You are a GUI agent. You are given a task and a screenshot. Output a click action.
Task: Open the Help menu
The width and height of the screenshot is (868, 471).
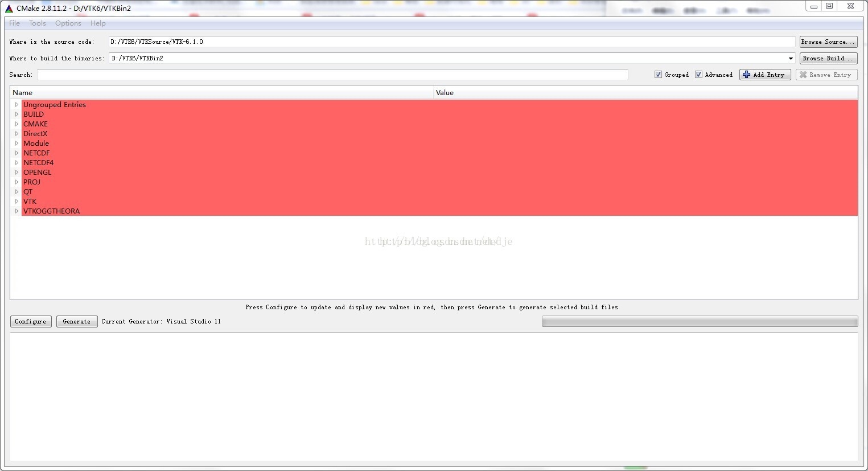[98, 23]
